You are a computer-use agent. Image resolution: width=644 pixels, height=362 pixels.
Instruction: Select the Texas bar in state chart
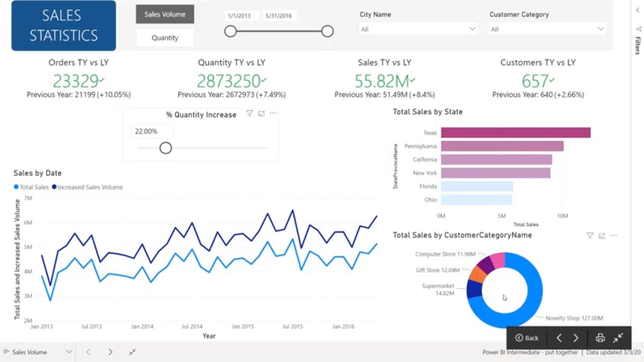coord(516,133)
